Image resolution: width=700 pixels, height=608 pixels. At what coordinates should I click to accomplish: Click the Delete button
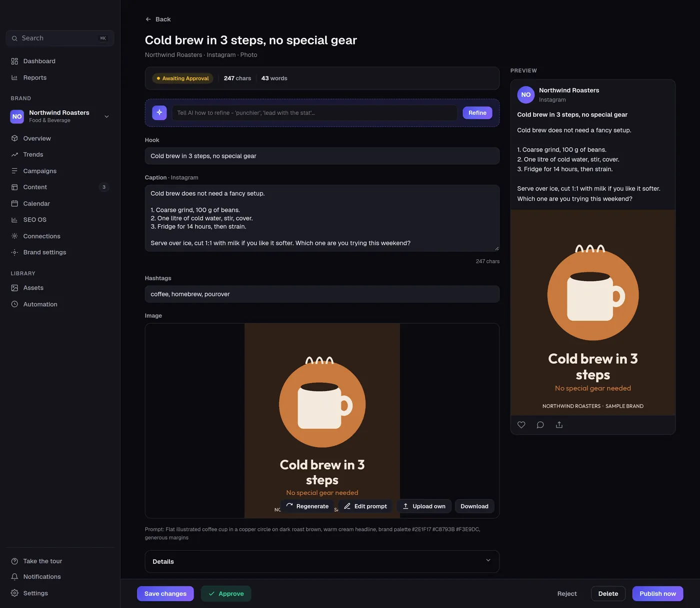[608, 593]
